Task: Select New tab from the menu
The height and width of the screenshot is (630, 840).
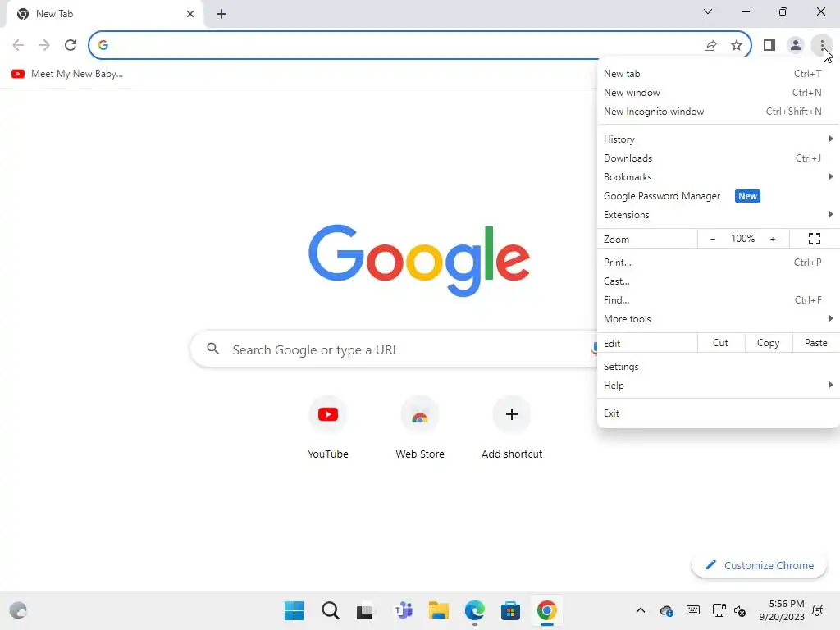Action: [x=718, y=74]
